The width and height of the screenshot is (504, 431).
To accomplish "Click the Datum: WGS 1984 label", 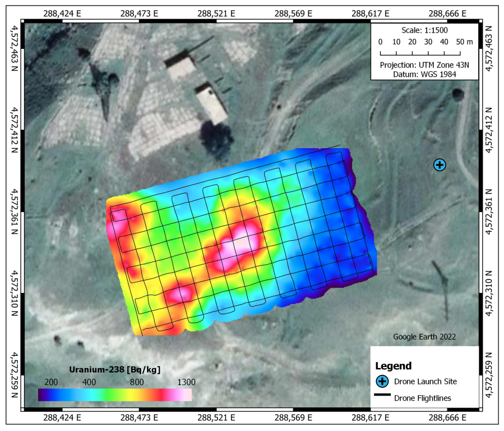I will coord(426,74).
